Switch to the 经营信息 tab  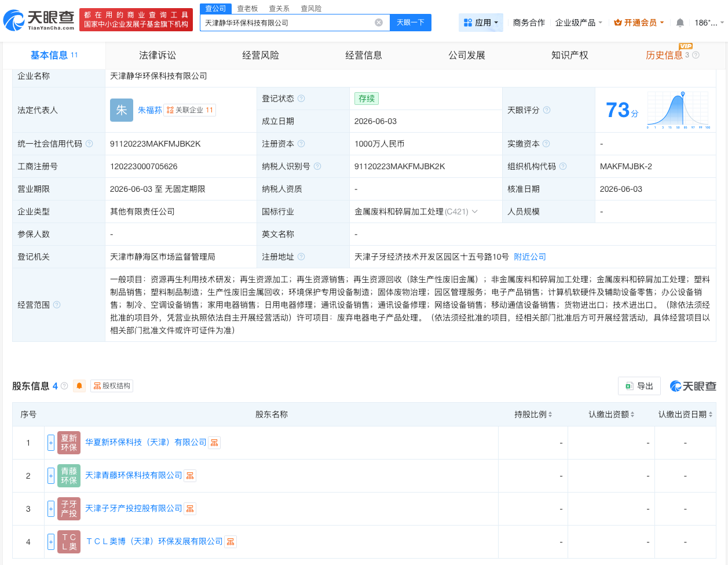(x=364, y=55)
